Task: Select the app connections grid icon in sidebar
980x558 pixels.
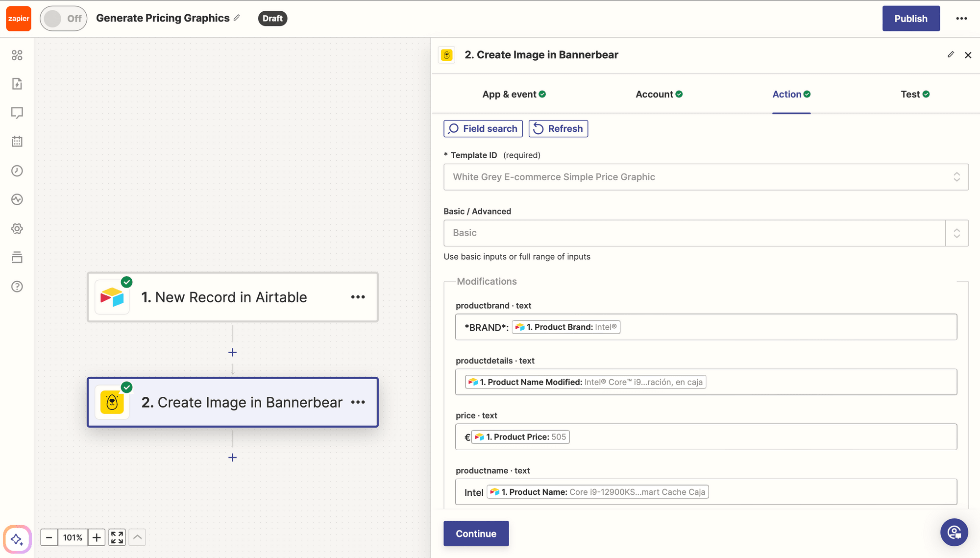Action: click(x=17, y=55)
